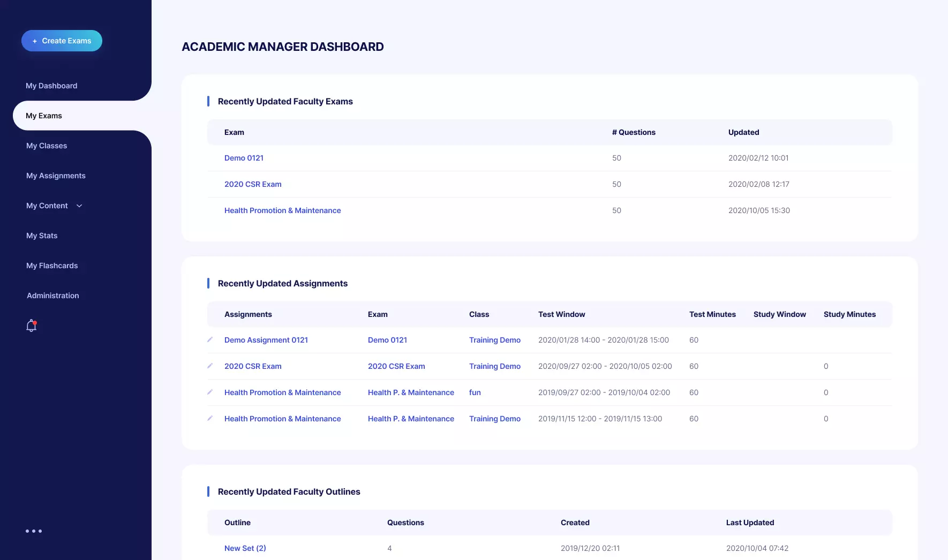Click the Created column header in outlines
948x560 pixels.
click(x=575, y=523)
